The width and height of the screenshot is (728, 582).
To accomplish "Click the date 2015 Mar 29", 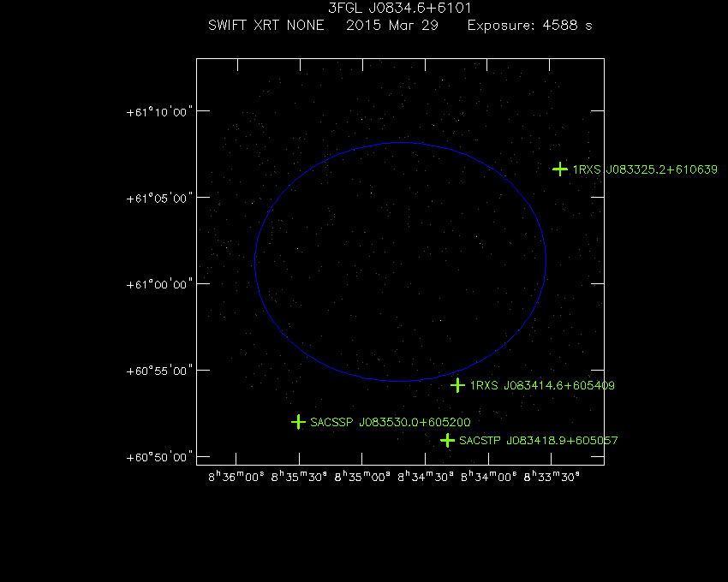I will click(392, 25).
